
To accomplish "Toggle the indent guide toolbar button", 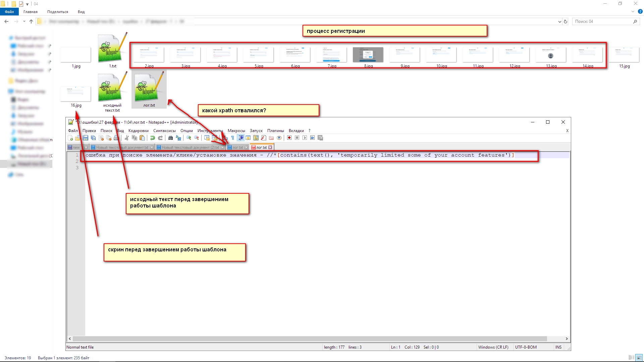I will point(241,138).
